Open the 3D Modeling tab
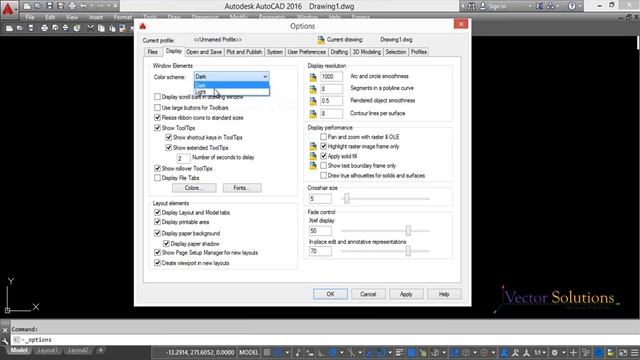The height and width of the screenshot is (360, 640). coord(367,52)
